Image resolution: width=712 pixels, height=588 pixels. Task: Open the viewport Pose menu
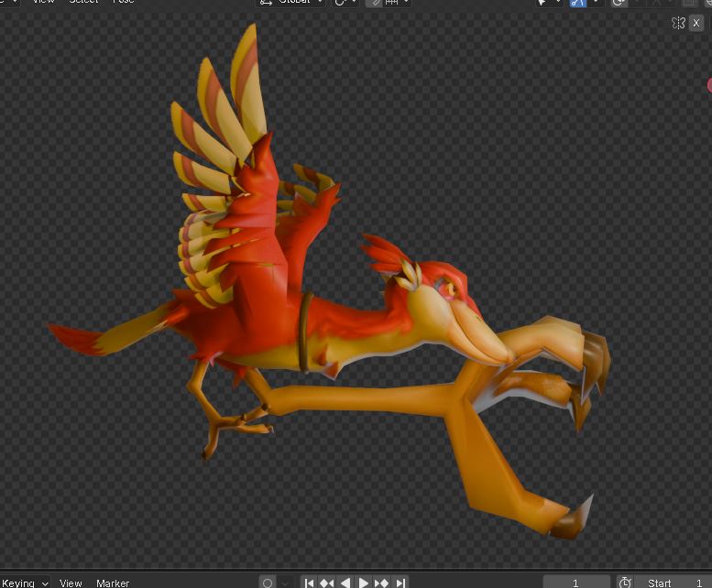tap(123, 2)
